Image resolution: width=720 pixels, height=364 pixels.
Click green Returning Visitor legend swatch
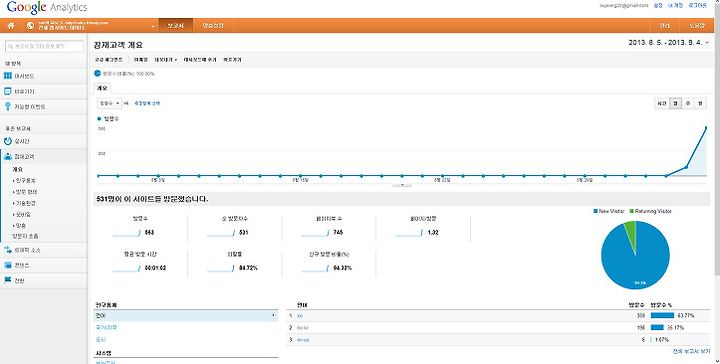(631, 211)
